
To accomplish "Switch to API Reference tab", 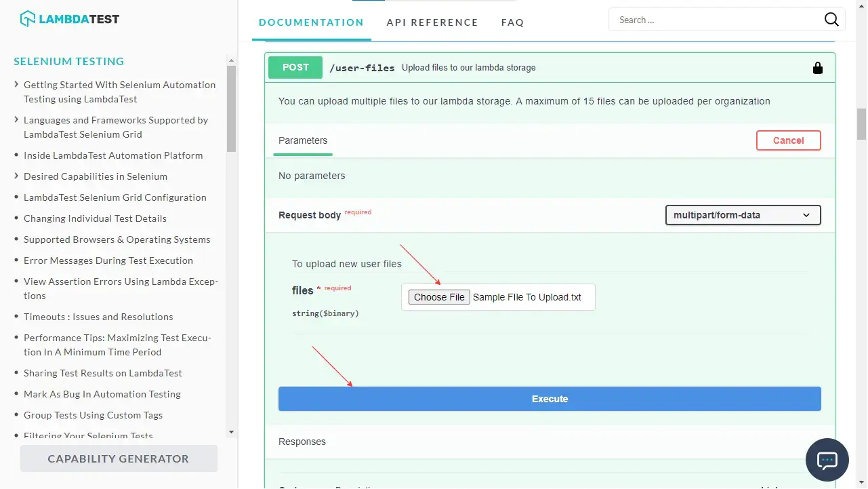I will (x=432, y=22).
